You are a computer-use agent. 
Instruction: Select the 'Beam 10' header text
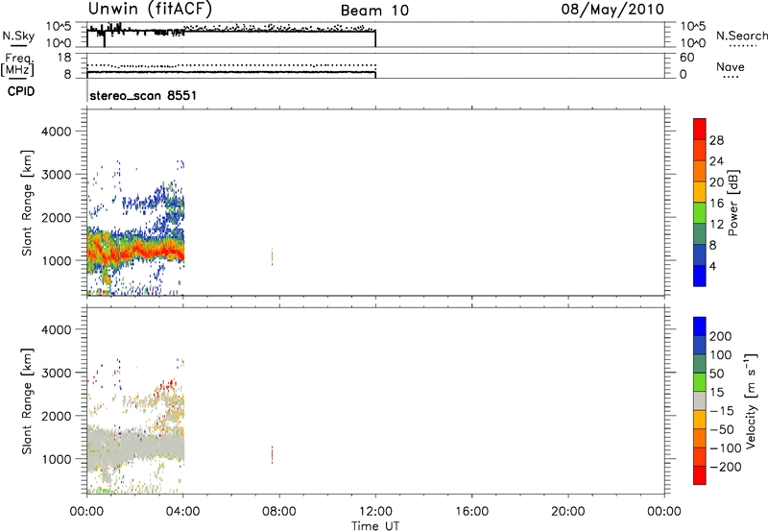374,11
